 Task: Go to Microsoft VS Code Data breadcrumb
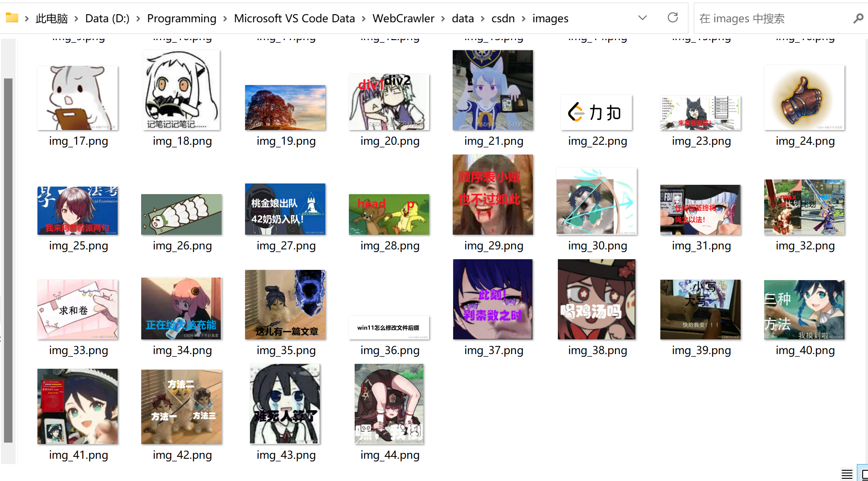coord(294,18)
